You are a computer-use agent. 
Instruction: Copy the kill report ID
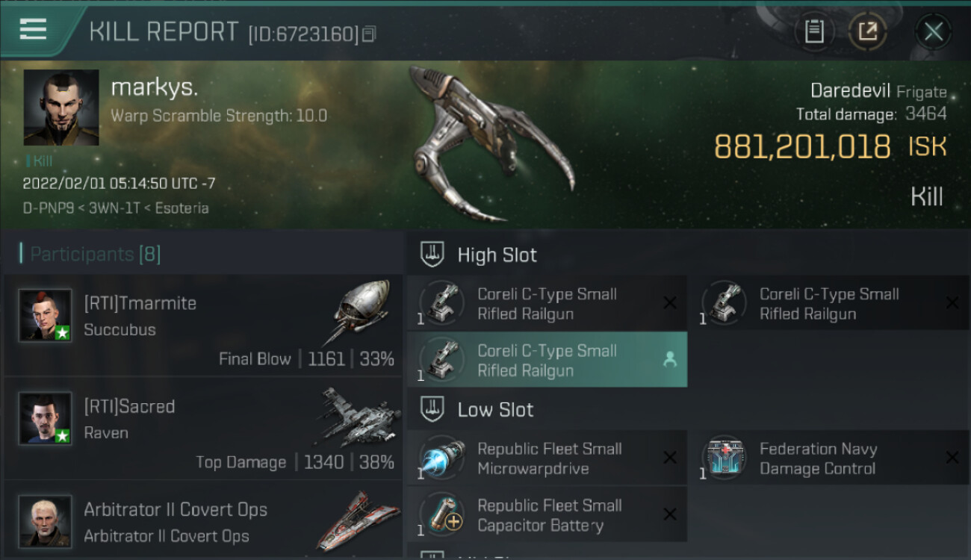point(370,34)
